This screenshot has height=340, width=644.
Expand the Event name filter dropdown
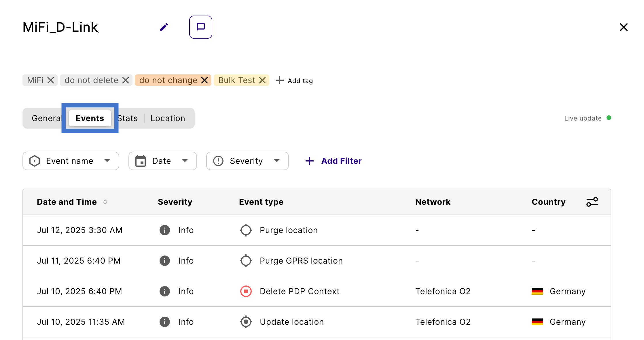pos(71,161)
